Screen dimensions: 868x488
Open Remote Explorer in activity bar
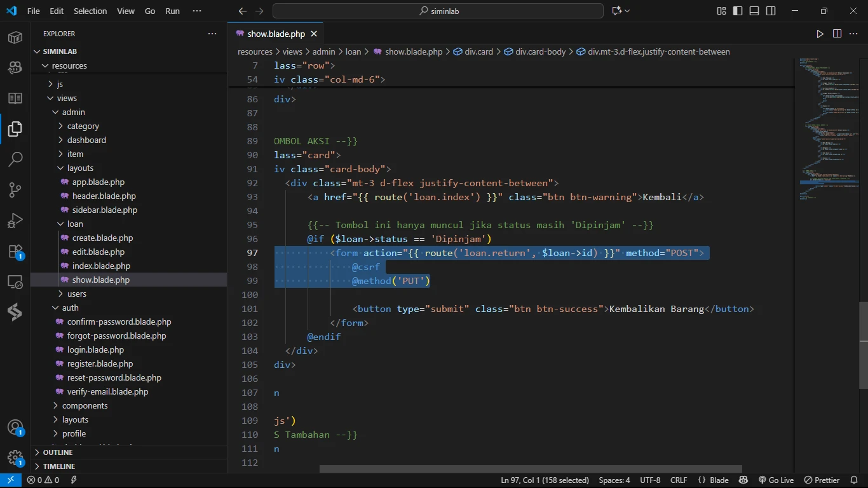(15, 281)
